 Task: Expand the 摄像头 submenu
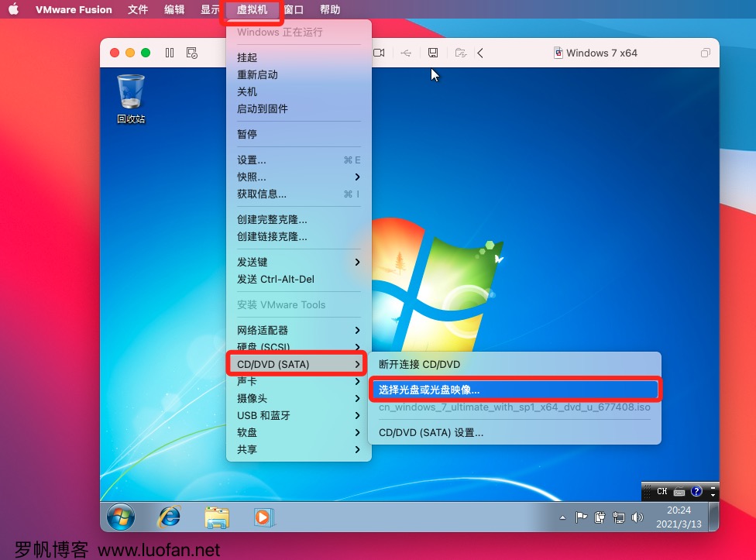point(299,399)
